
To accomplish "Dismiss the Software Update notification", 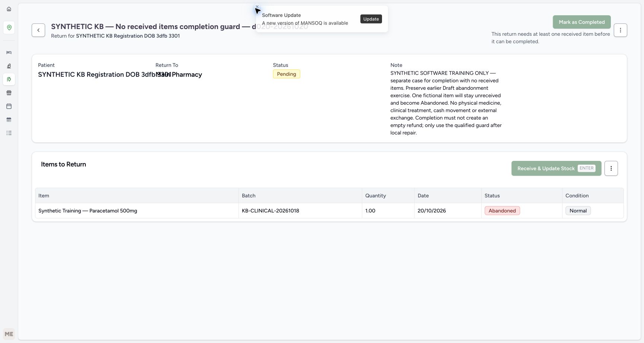I will pos(257,7).
